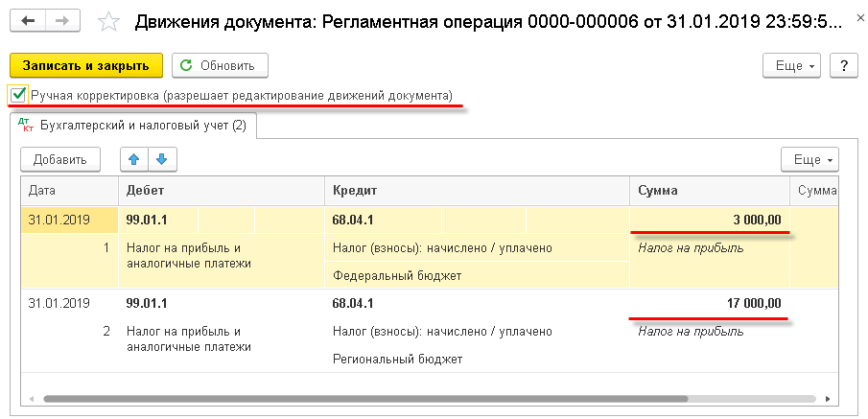Open the top Еще dropdown menu
Image resolution: width=868 pixels, height=419 pixels.
795,65
